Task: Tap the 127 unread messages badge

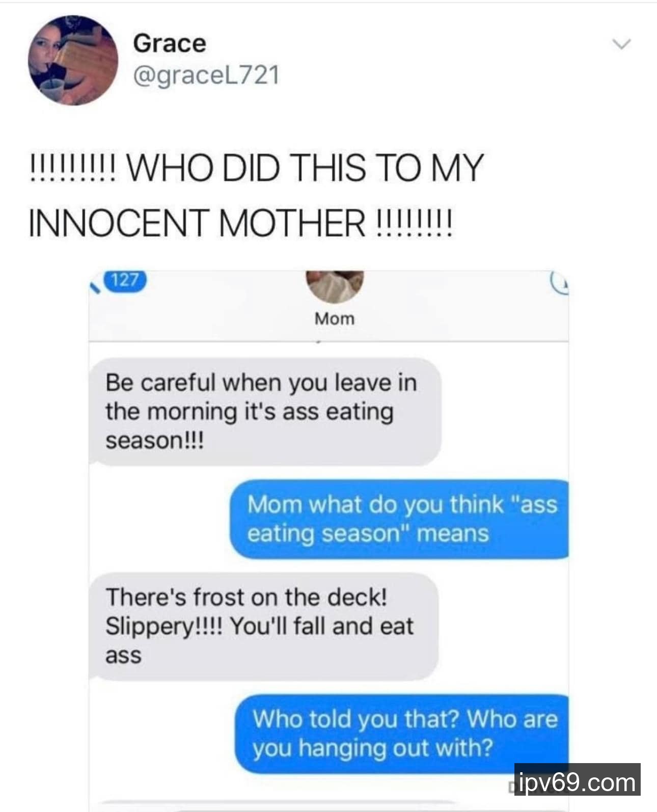Action: pyautogui.click(x=125, y=280)
